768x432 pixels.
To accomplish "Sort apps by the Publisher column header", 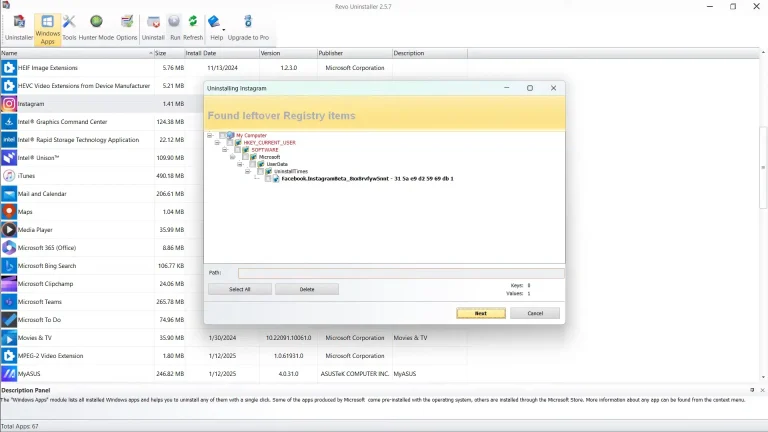I will pos(355,53).
